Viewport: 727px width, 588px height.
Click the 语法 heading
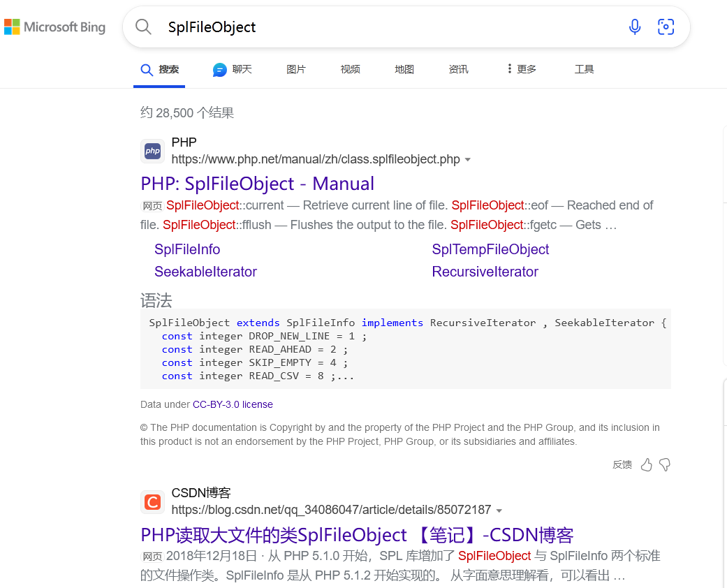(156, 300)
